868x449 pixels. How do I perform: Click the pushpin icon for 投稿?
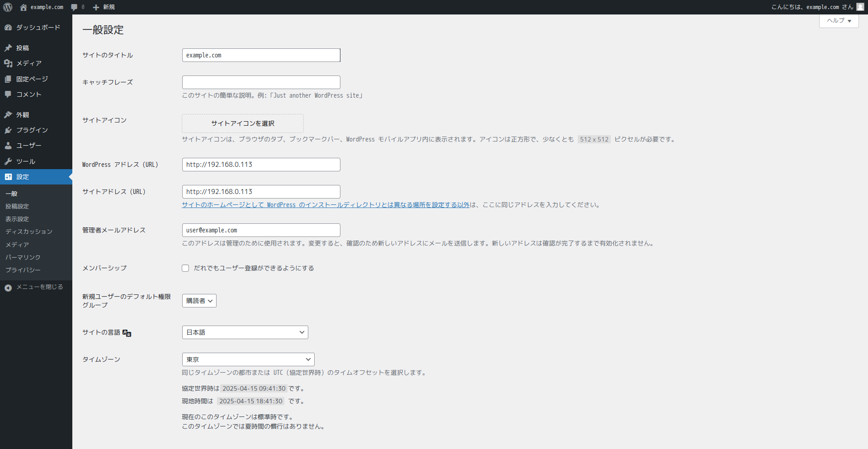8,48
